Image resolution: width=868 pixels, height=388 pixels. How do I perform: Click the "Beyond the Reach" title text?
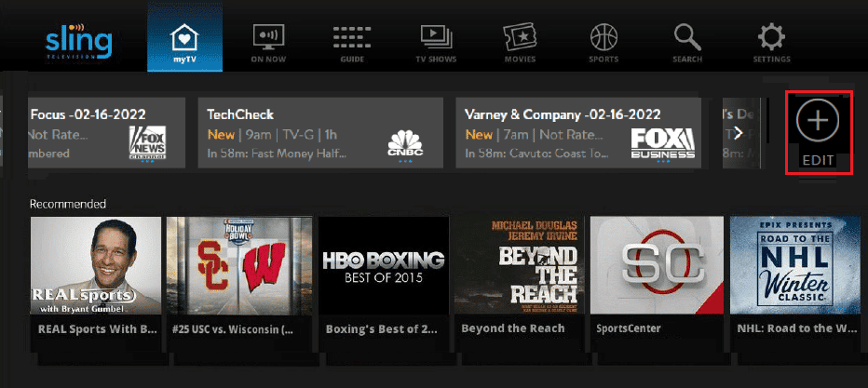pyautogui.click(x=512, y=328)
